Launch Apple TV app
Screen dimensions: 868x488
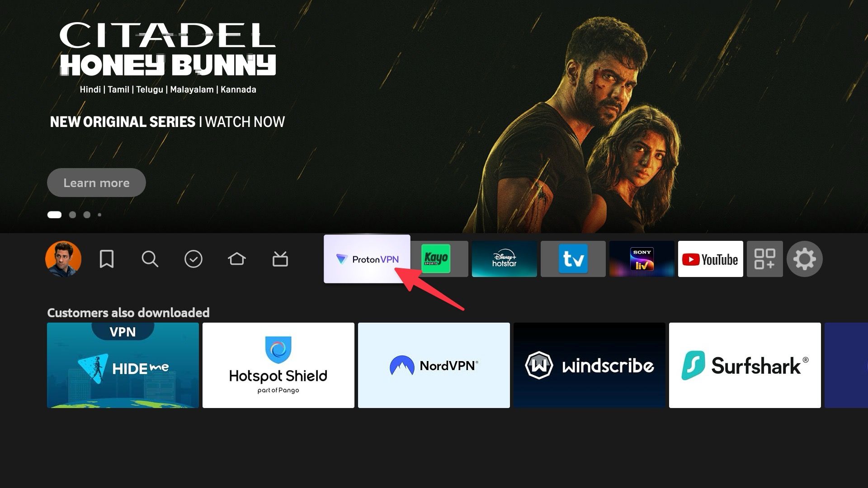572,258
